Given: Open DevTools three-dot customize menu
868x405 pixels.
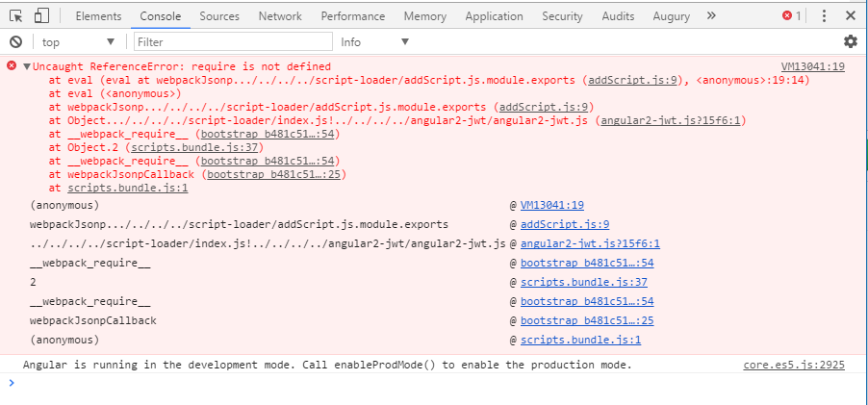Looking at the screenshot, I should (824, 16).
